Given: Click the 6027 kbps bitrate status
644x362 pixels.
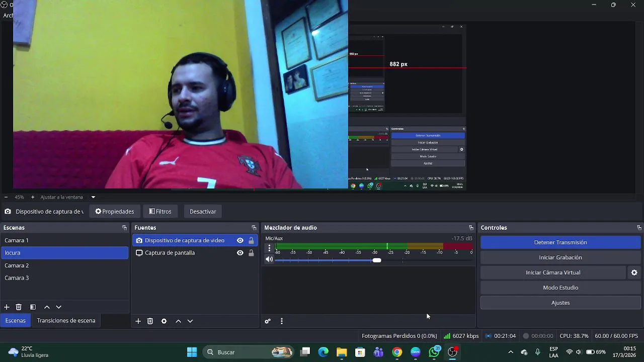Looking at the screenshot, I should point(461,336).
